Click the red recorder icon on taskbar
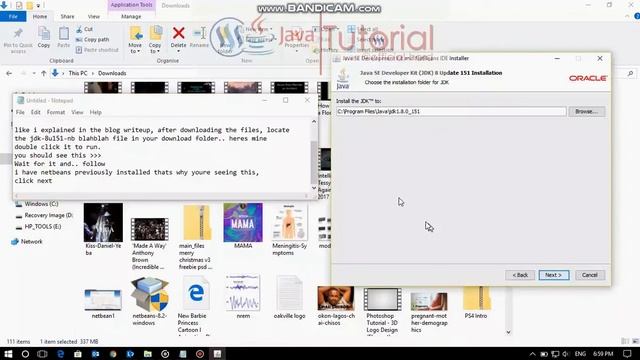640x360 pixels. [200, 354]
